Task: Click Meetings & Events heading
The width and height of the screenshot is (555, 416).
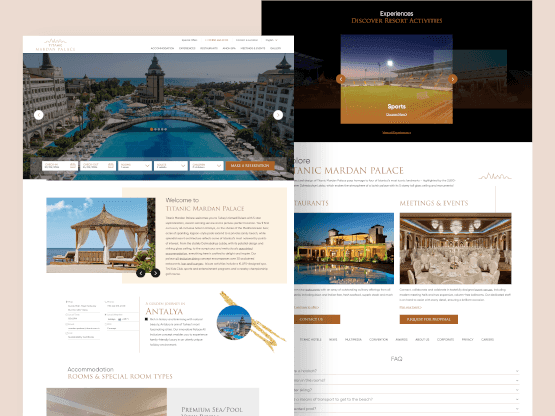Action: (x=434, y=203)
